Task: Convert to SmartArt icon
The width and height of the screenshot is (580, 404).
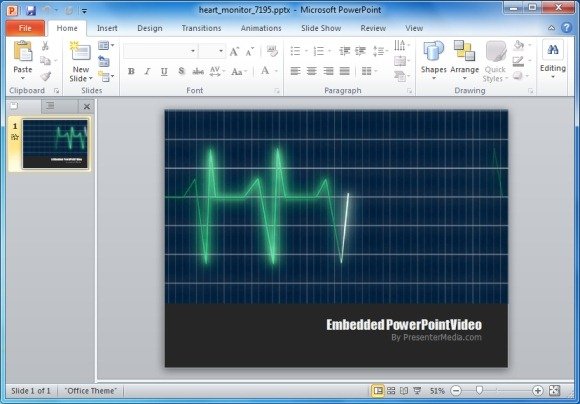Action: [400, 76]
